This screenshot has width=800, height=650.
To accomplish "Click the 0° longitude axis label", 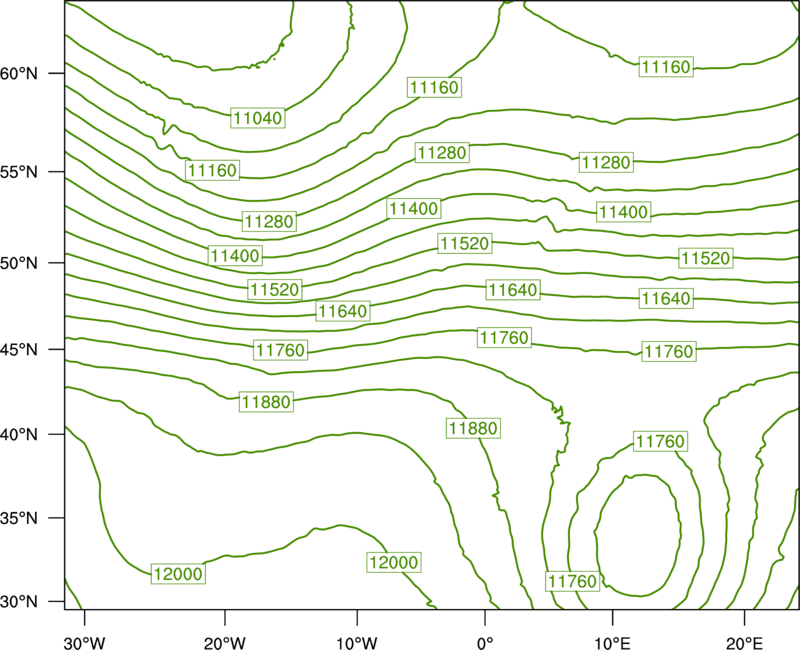I will 485,643.
